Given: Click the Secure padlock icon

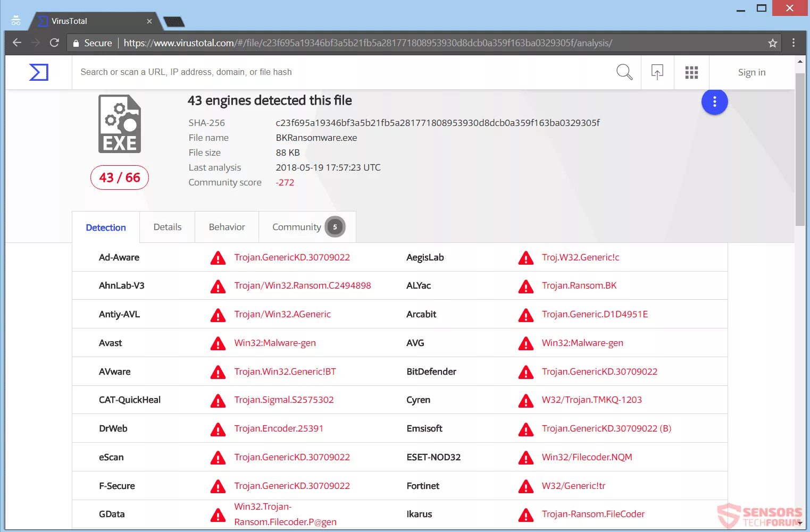Looking at the screenshot, I should [76, 43].
